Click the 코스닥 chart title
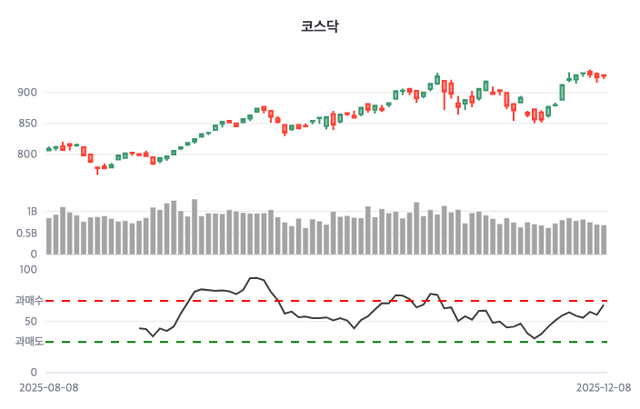 (320, 27)
